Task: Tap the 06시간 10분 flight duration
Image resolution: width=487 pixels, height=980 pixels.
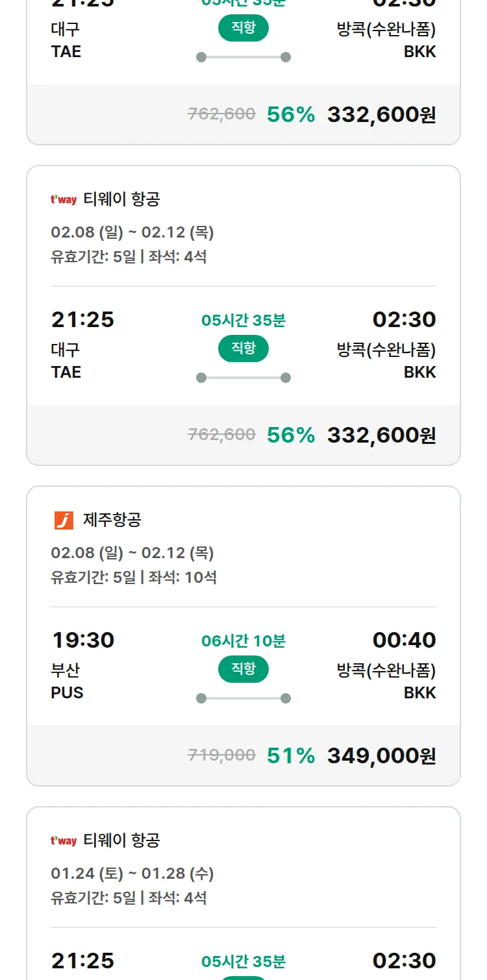Action: click(243, 641)
